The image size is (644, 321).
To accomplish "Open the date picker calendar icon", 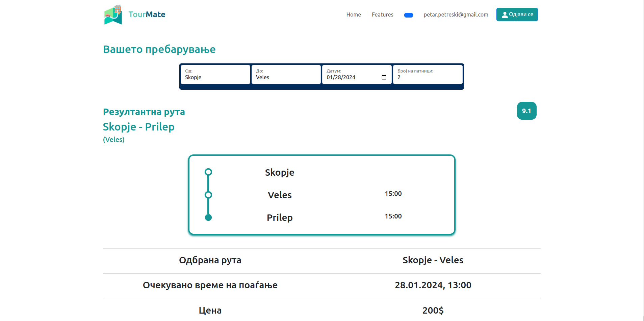I will click(x=384, y=77).
